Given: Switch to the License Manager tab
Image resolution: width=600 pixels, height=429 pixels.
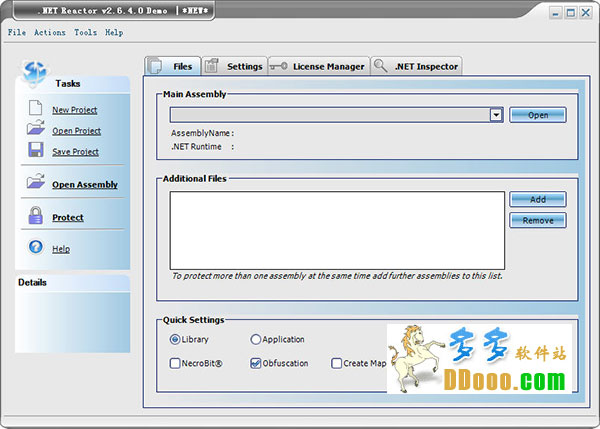Looking at the screenshot, I should 319,66.
